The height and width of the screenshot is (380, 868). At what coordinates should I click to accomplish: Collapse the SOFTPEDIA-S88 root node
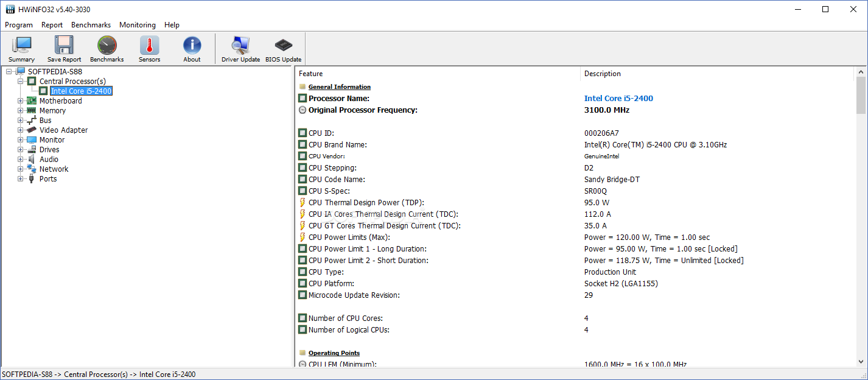[x=9, y=71]
